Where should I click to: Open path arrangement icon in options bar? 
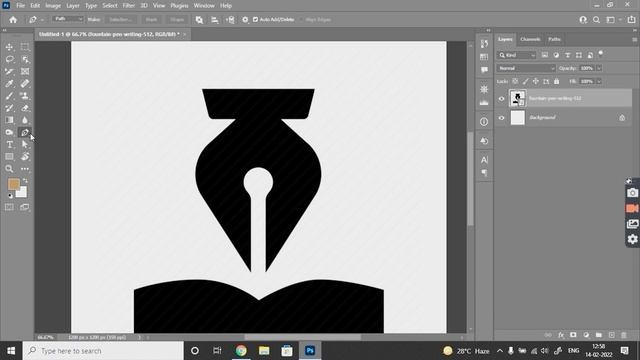click(230, 20)
